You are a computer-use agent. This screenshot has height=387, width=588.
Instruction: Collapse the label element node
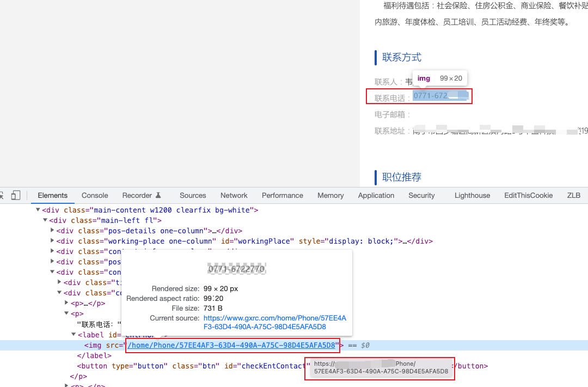pyautogui.click(x=73, y=334)
